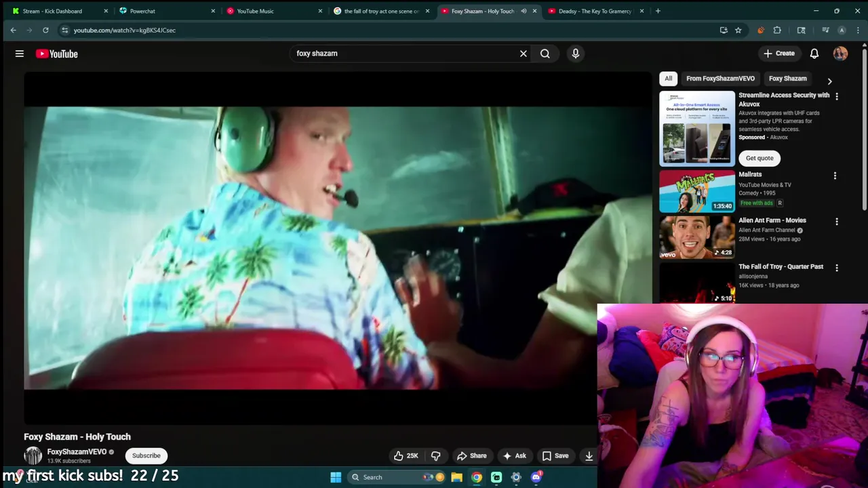Run search with the magnifier button
Viewport: 868px width, 488px height.
[545, 54]
